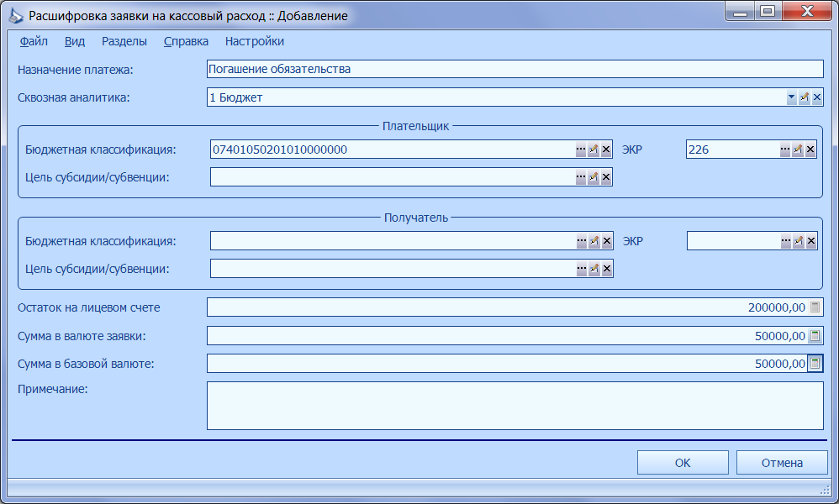839x504 pixels.
Task: Edit payer Бюджетная классификация pencil icon
Action: tap(594, 150)
